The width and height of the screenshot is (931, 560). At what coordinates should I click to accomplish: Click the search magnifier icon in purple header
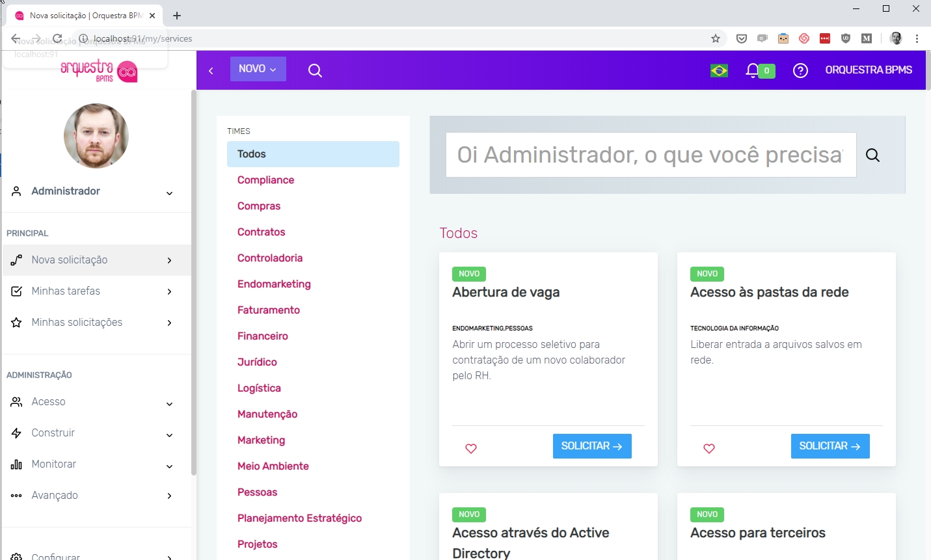tap(315, 70)
